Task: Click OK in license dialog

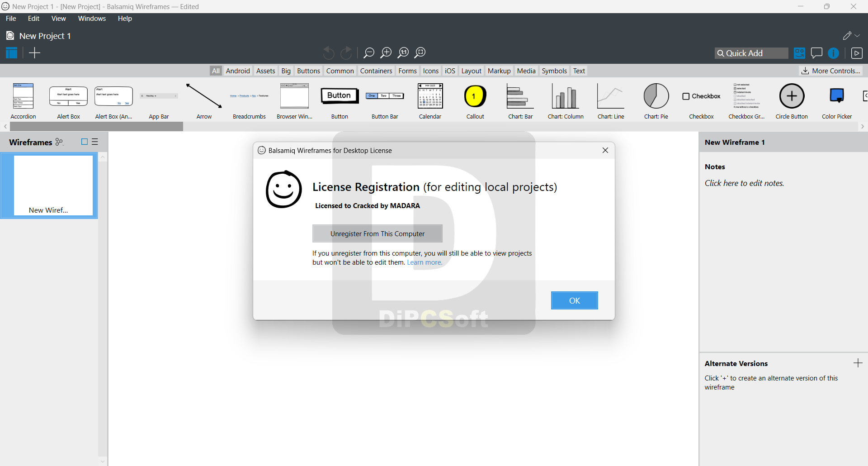Action: point(575,300)
